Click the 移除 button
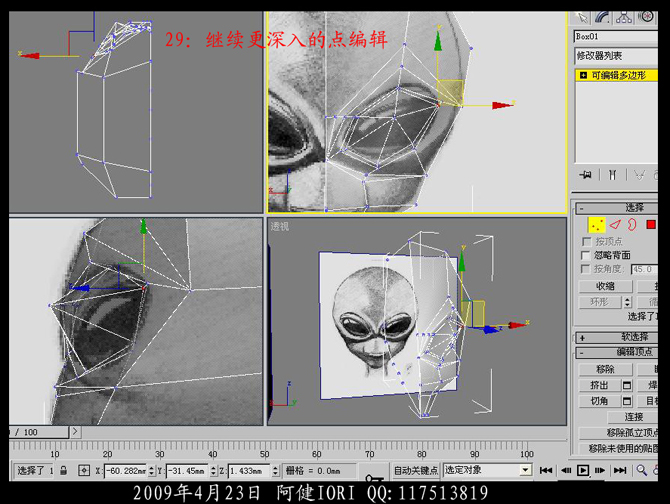 pos(605,369)
